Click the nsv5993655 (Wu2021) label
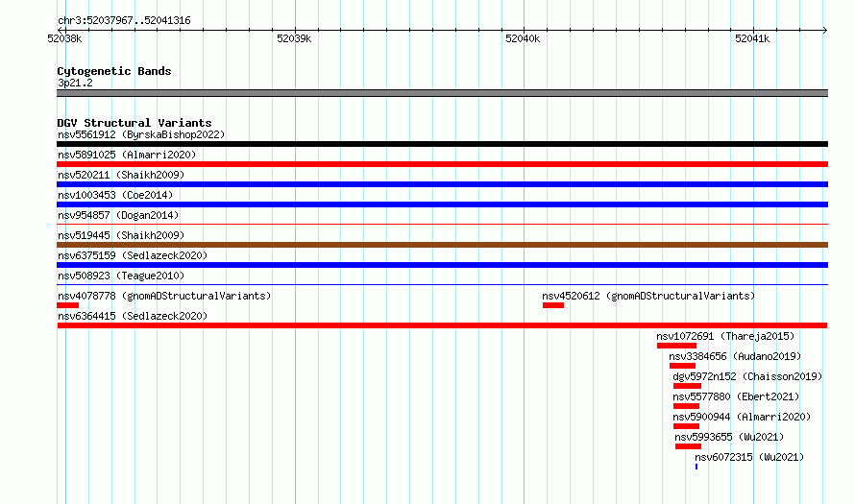The image size is (855, 504). (x=729, y=437)
